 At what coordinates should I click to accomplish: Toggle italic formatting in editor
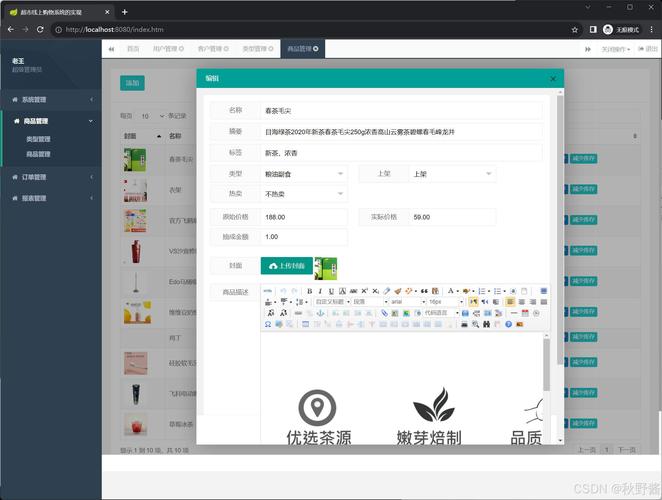tap(320, 291)
